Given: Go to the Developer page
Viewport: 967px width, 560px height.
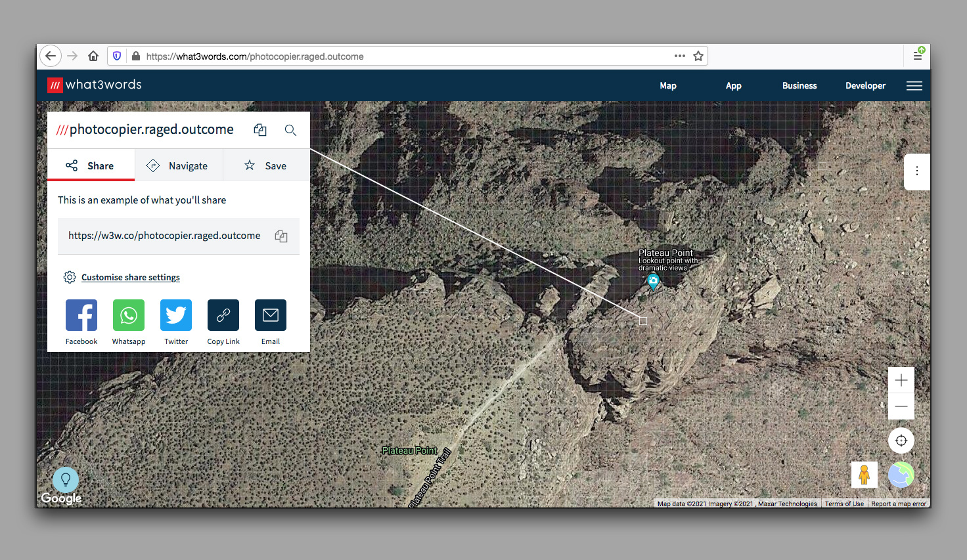Looking at the screenshot, I should tap(865, 86).
